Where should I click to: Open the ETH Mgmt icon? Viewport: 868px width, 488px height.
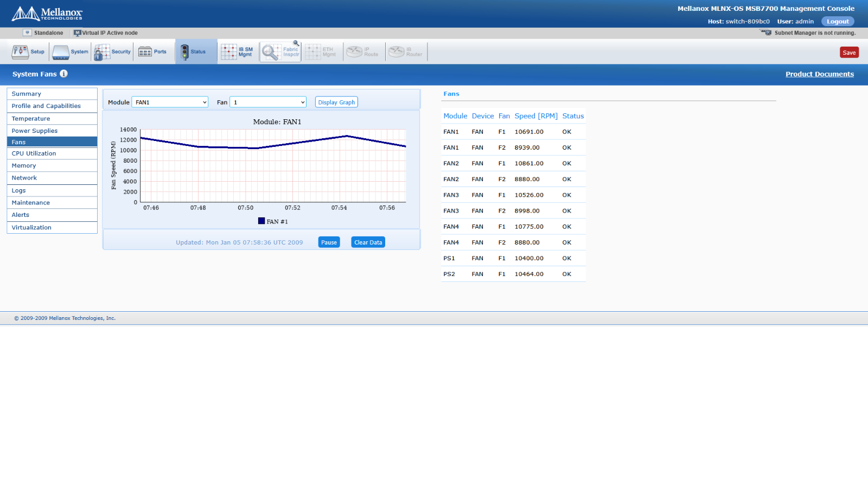click(313, 52)
